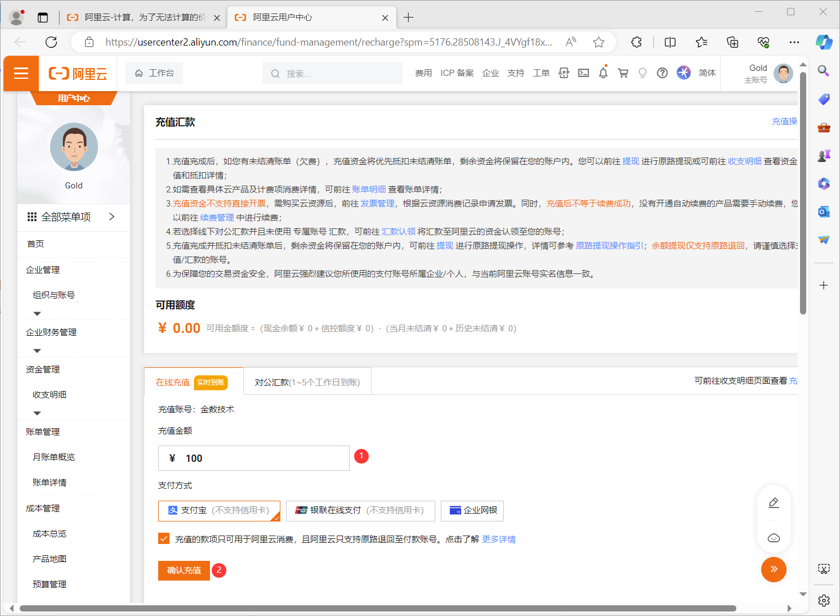The height and width of the screenshot is (616, 840).
Task: Click the read aloud icon in address bar
Action: pos(571,42)
